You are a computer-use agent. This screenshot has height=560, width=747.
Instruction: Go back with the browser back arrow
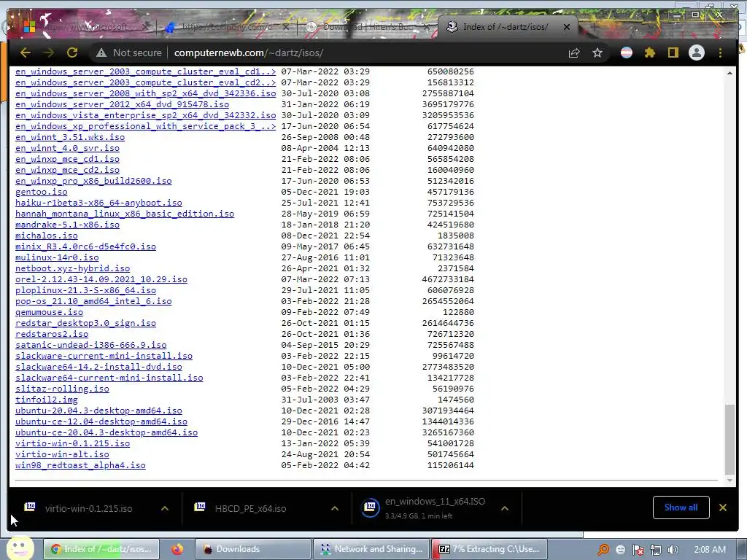[26, 52]
